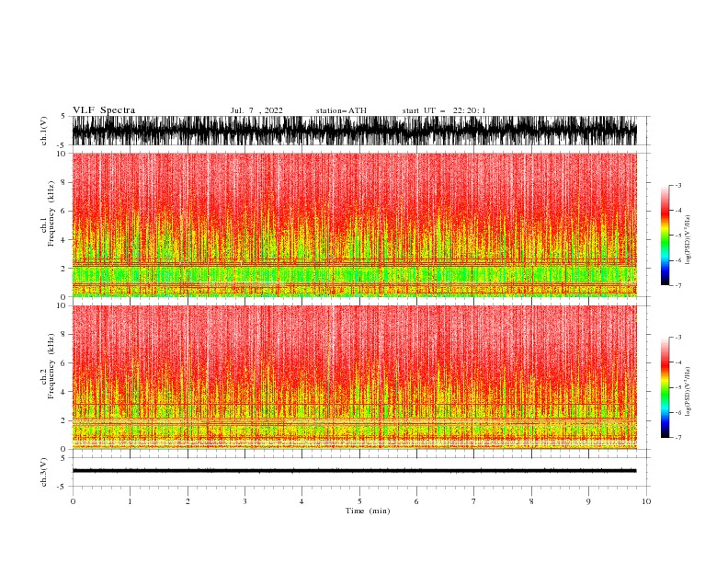Click the 'start UT = 22:20: 1' text
The image size is (728, 563).
[444, 110]
